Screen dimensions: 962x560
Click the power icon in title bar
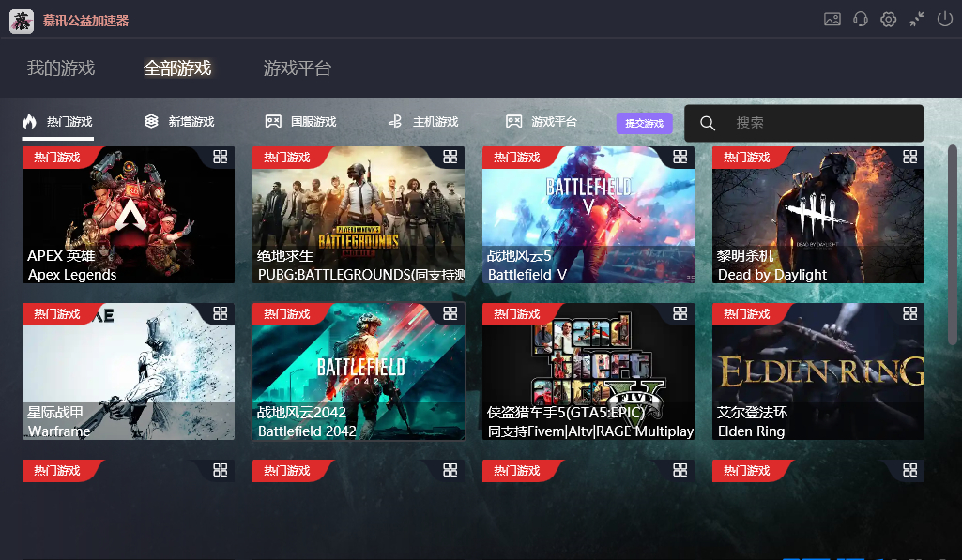(944, 20)
